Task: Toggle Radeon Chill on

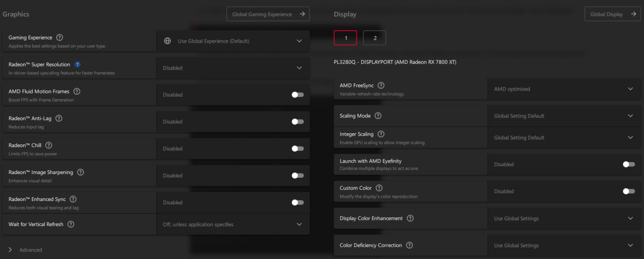Action: click(x=297, y=149)
